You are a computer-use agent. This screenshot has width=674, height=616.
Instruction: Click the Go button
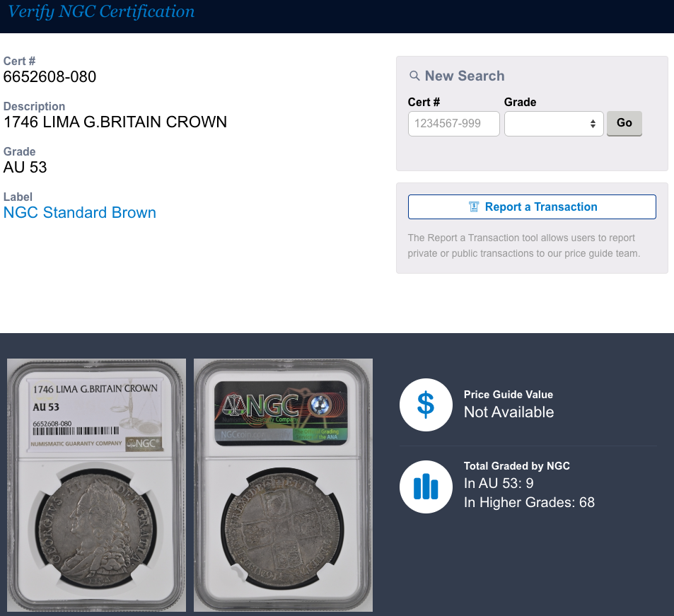coord(624,123)
